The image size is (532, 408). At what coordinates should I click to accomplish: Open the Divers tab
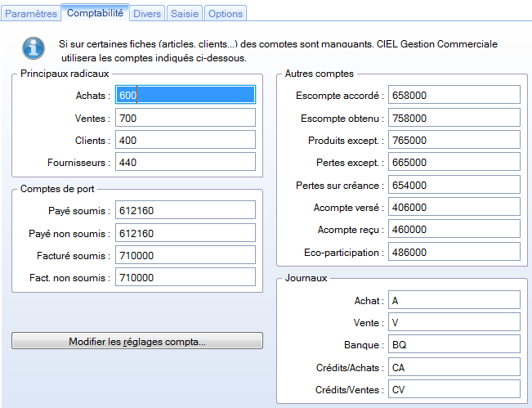[147, 14]
